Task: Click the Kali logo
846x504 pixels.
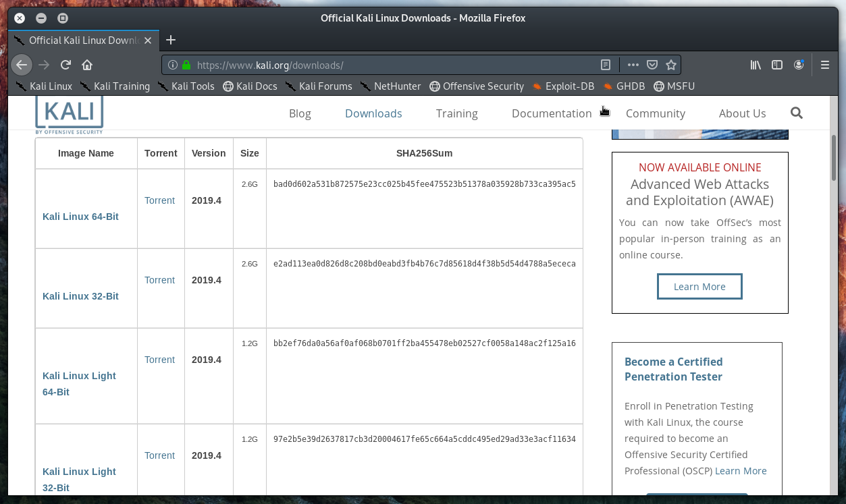Action: pyautogui.click(x=70, y=114)
